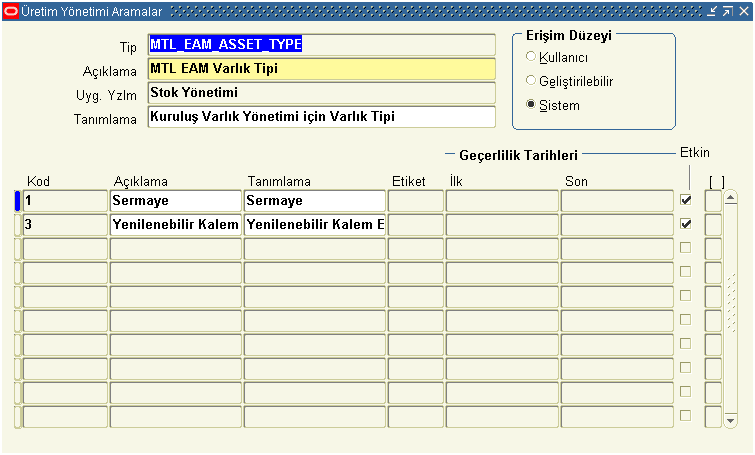Select the Geliştirilebilir radio button
755x455 pixels.
[531, 81]
